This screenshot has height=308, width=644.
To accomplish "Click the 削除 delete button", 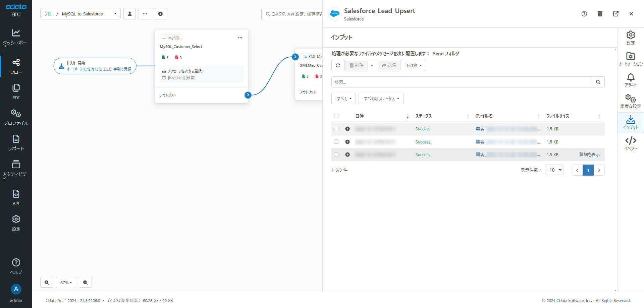I will click(357, 65).
